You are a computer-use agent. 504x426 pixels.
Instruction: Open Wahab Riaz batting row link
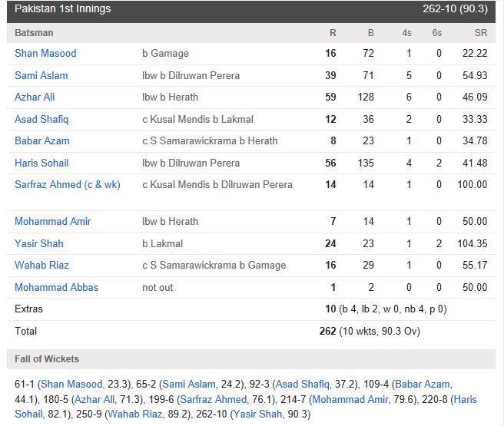point(41,265)
